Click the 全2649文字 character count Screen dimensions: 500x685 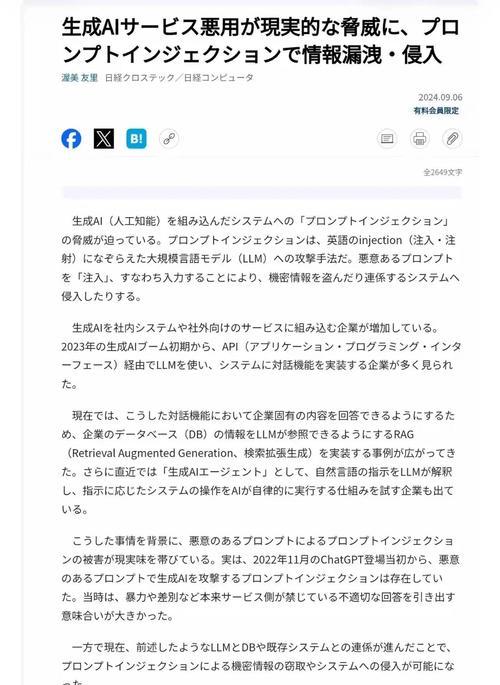coord(443,172)
